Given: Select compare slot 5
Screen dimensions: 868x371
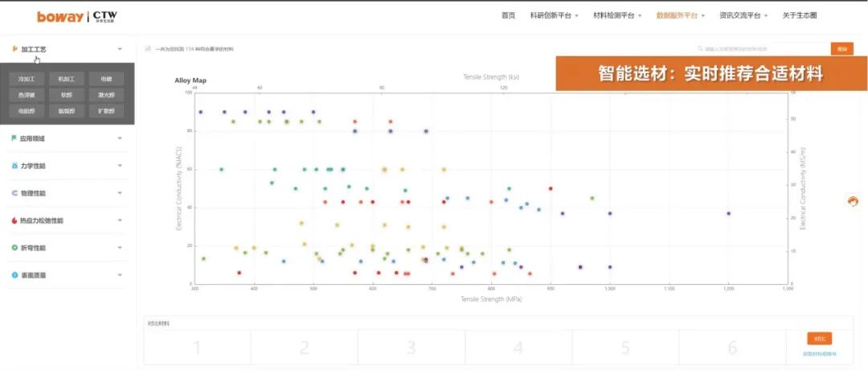Looking at the screenshot, I should click(625, 347).
